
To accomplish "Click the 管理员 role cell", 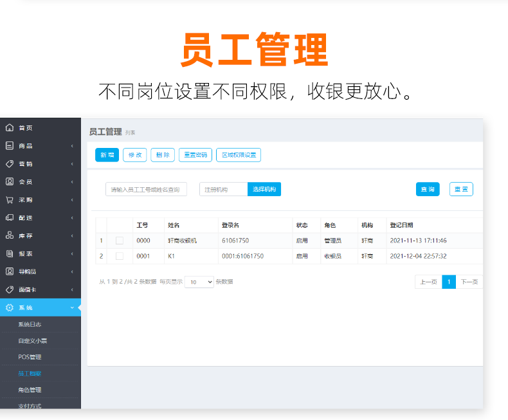I will 332,241.
